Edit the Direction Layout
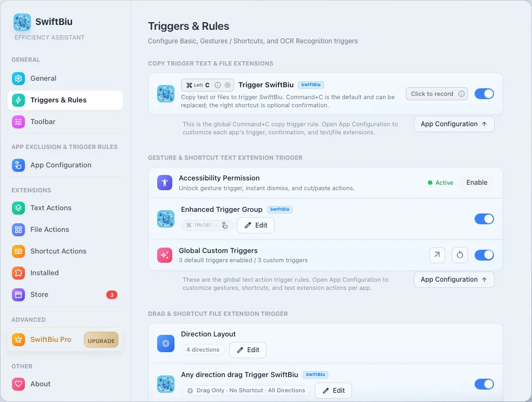 [x=248, y=350]
